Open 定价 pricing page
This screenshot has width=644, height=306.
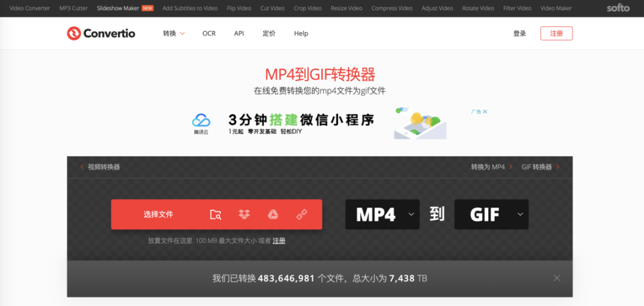(269, 33)
